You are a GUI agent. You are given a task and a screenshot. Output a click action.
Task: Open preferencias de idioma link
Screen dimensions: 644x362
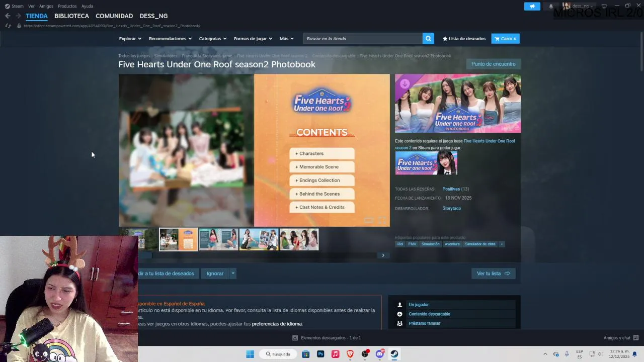point(277,324)
